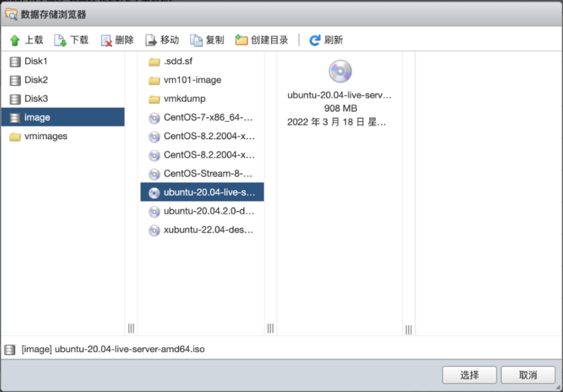The image size is (563, 392).
Task: Click the 移动 (Move) toolbar icon
Action: click(151, 40)
